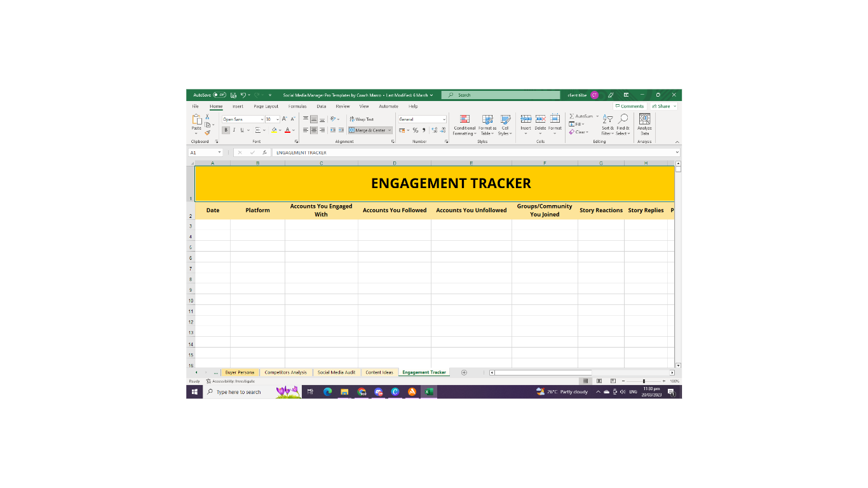Screen dimensions: 868x488
Task: Open the File menu
Action: point(196,106)
